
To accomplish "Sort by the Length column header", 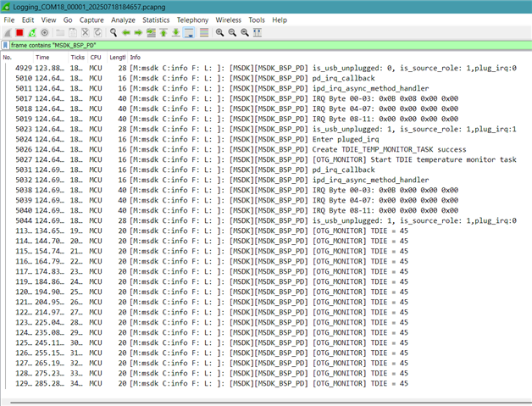I will [118, 58].
